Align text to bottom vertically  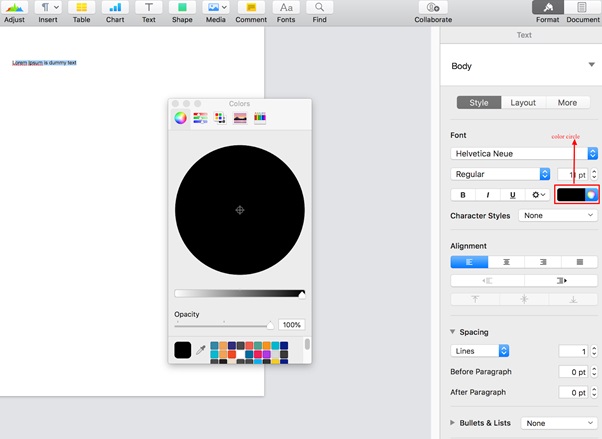click(573, 299)
